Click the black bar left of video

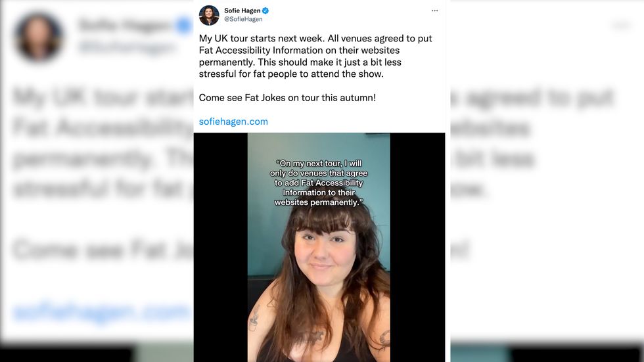point(221,247)
